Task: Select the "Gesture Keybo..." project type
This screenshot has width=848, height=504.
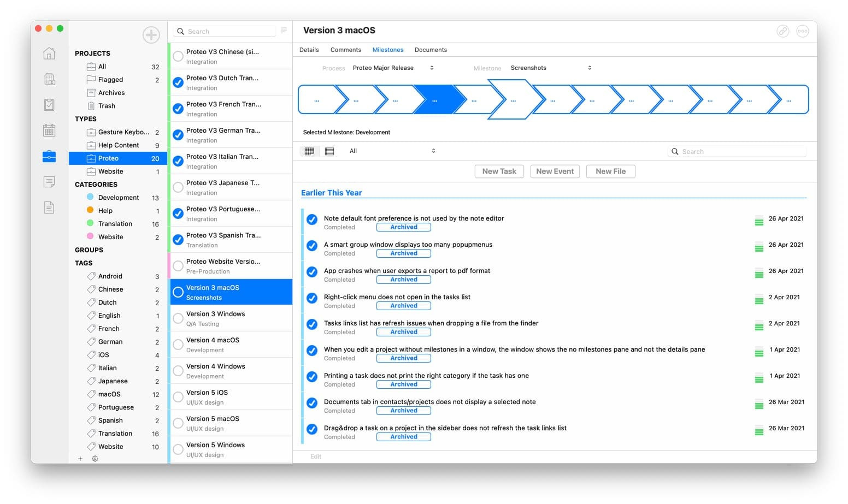Action: click(x=118, y=132)
